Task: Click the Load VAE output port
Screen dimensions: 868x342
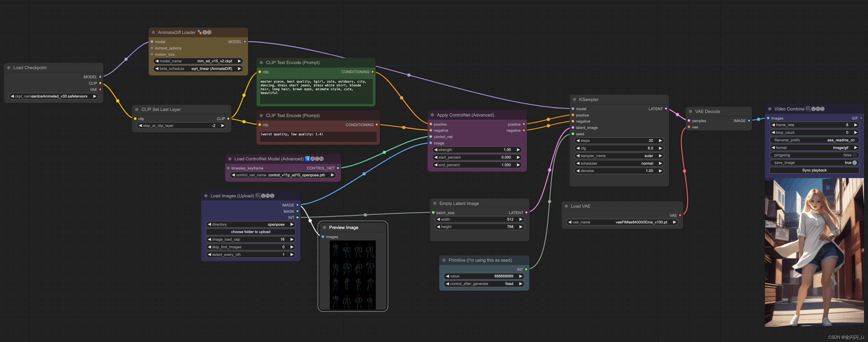Action: [680, 216]
